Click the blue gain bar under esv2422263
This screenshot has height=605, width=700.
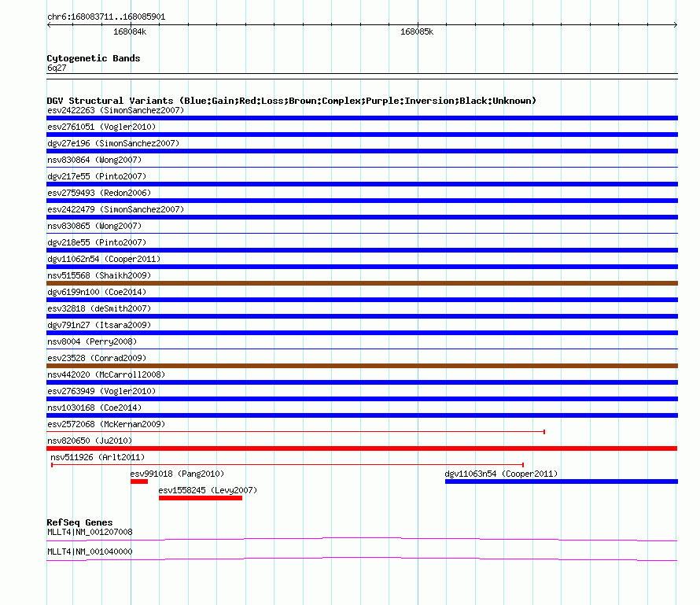(362, 118)
